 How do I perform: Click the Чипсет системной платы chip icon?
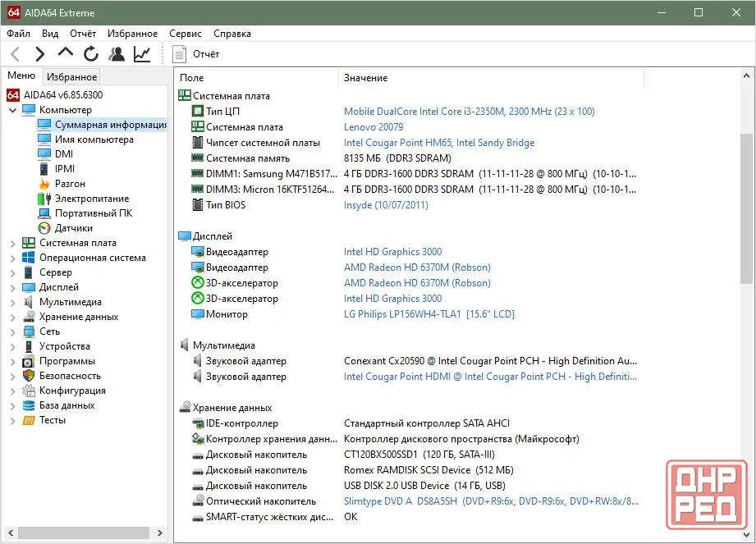point(198,143)
